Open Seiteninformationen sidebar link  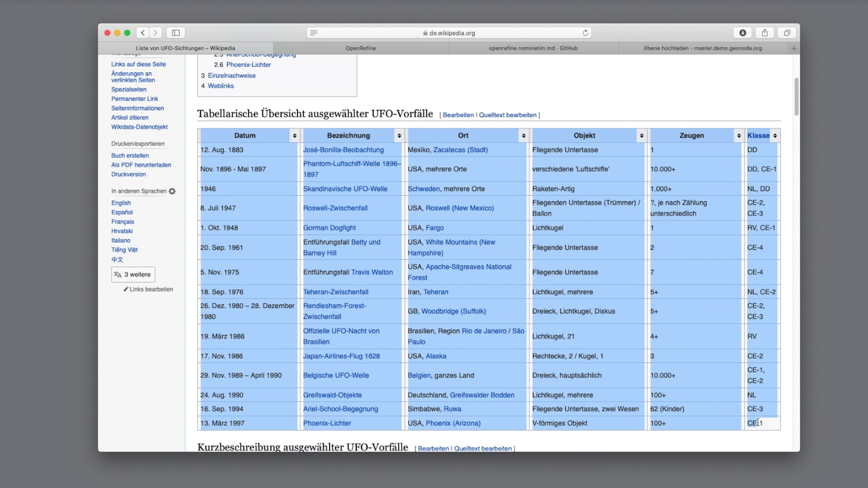click(137, 108)
